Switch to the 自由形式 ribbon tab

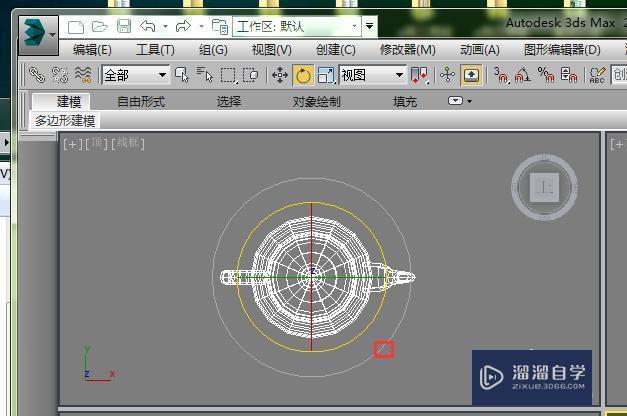141,102
